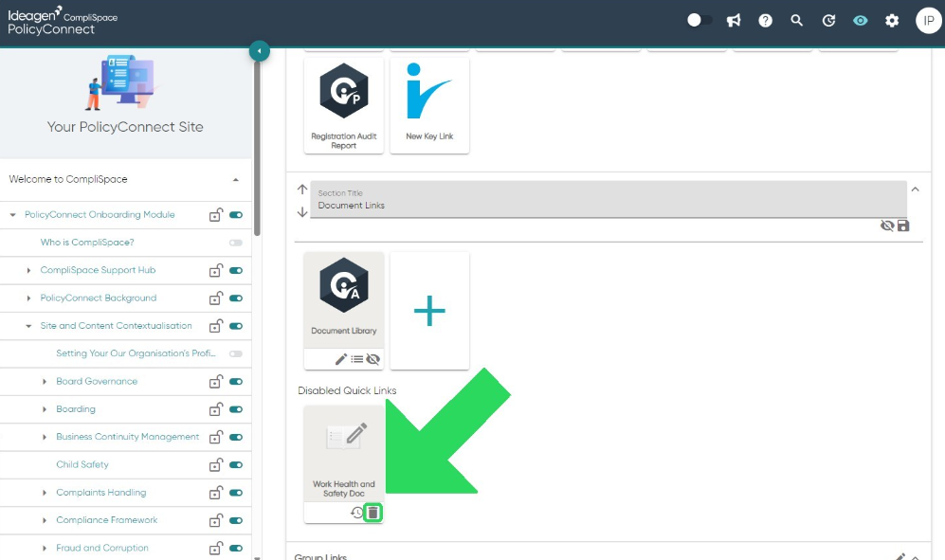Open the Complaints Handling menu item
945x560 pixels.
click(101, 493)
